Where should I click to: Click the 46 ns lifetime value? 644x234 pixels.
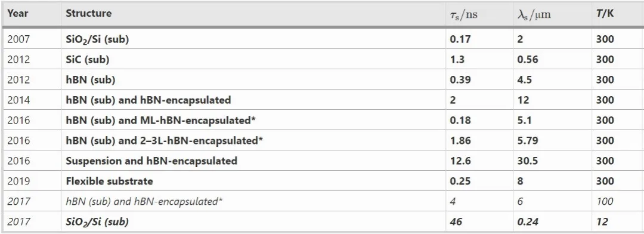click(x=456, y=221)
